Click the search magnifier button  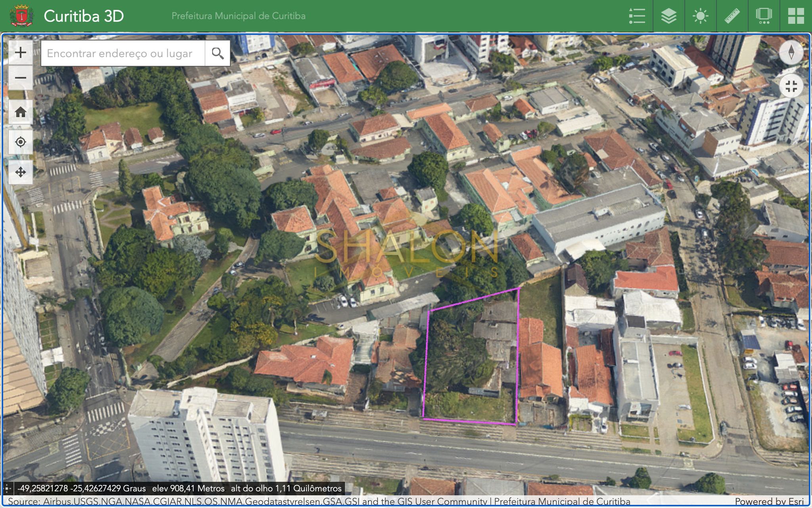tap(218, 53)
